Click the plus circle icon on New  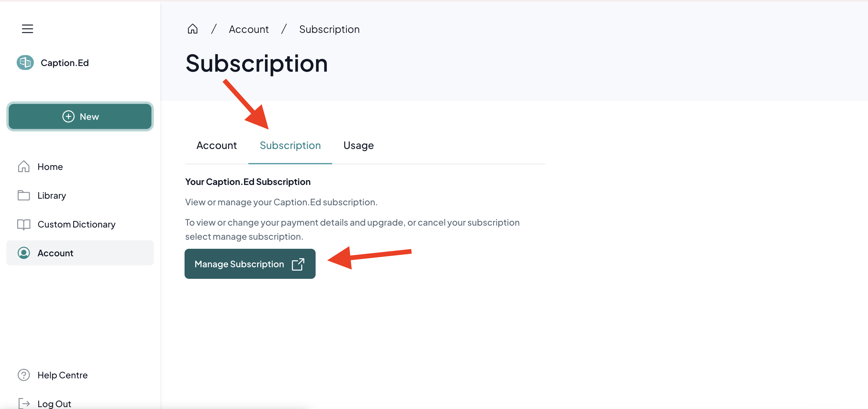tap(69, 116)
